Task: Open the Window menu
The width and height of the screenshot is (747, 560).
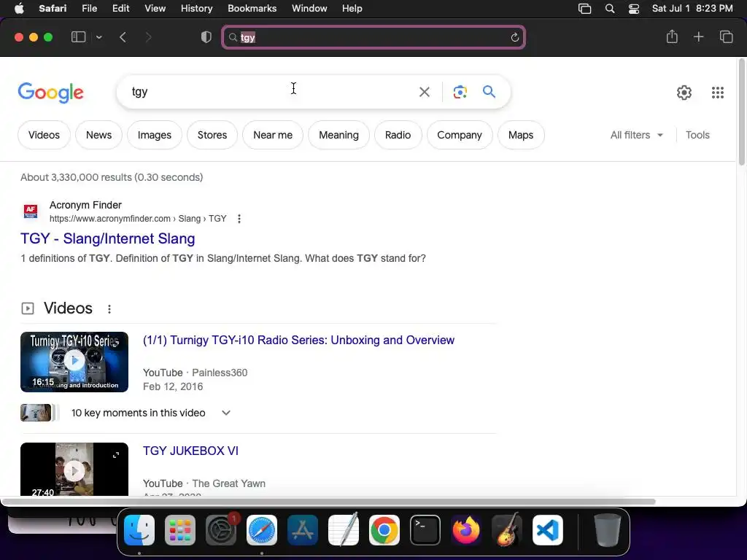Action: [x=309, y=9]
